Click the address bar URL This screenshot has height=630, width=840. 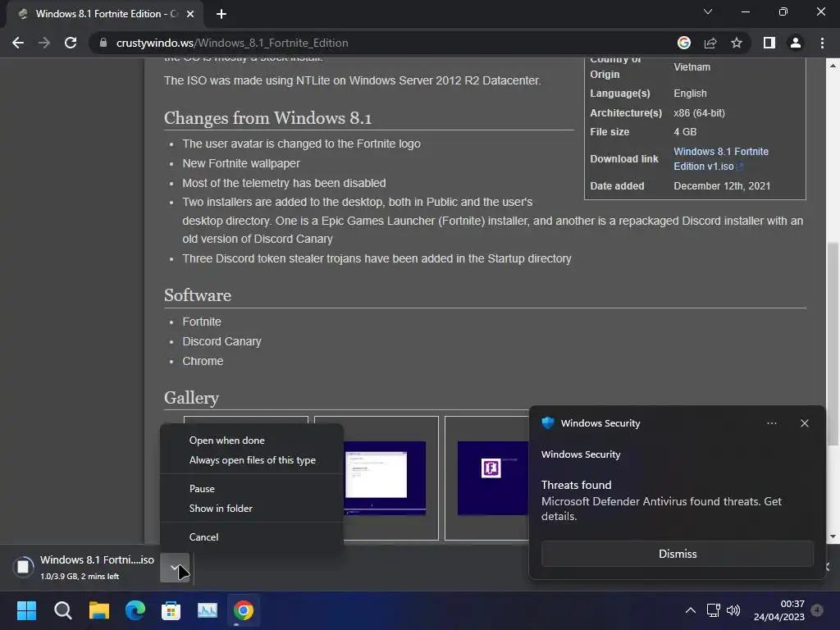click(x=232, y=43)
